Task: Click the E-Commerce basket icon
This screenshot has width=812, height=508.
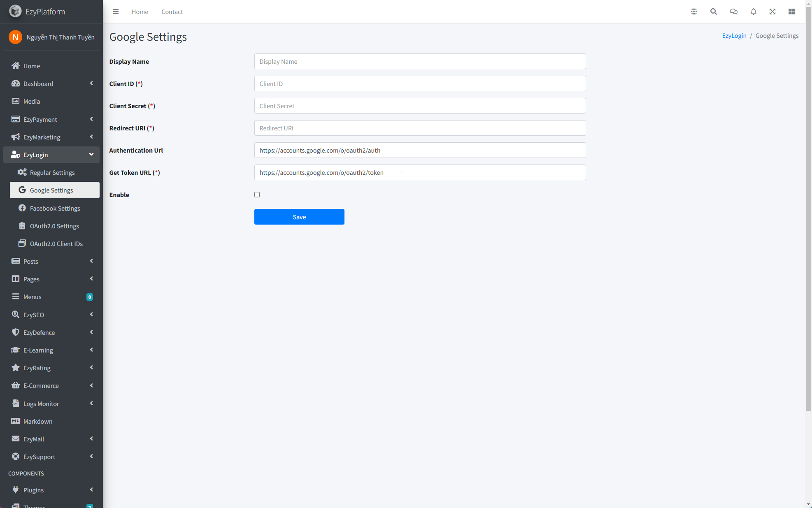Action: 16,385
